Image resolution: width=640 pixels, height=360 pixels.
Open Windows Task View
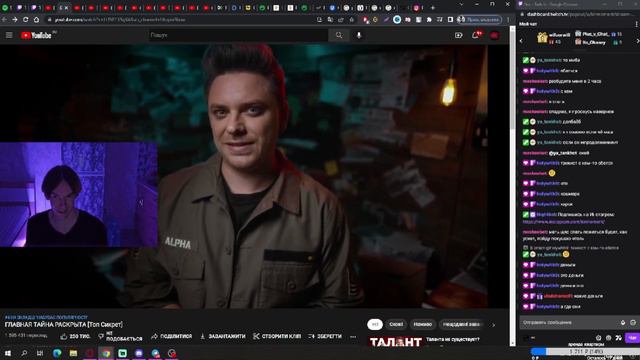pyautogui.click(x=40, y=353)
